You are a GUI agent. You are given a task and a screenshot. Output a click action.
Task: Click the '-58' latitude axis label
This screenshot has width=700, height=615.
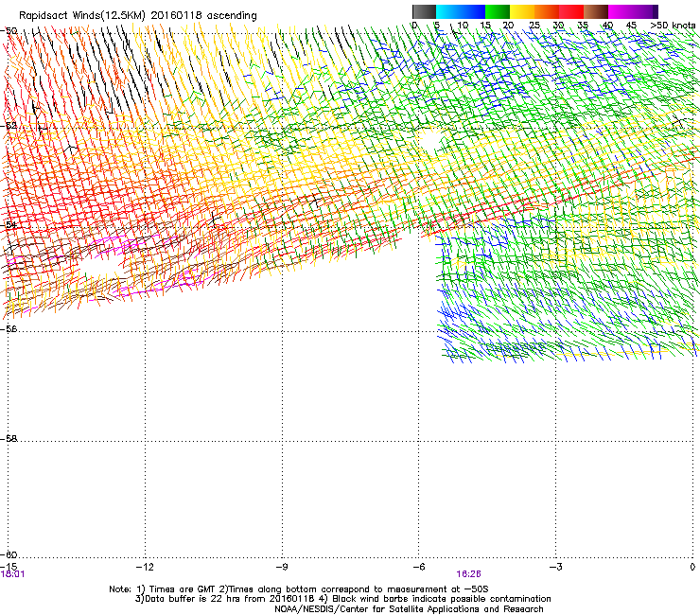[x=9, y=439]
